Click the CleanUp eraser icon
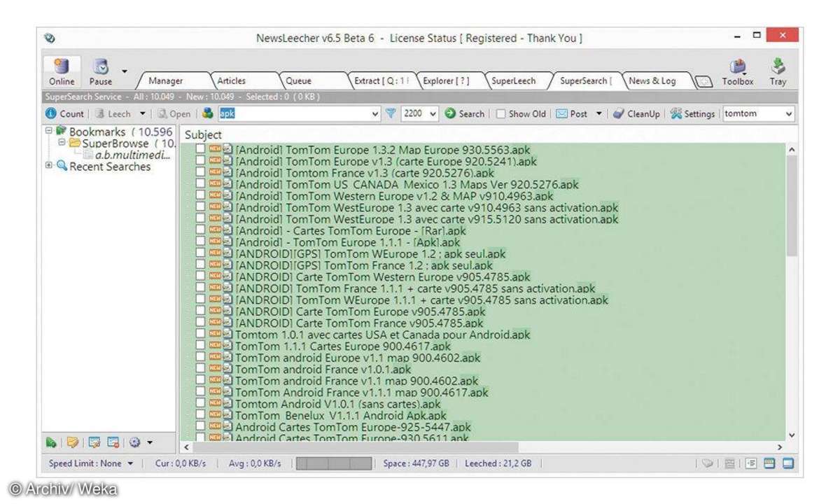Screen dimensions: 840x504 (x=619, y=113)
